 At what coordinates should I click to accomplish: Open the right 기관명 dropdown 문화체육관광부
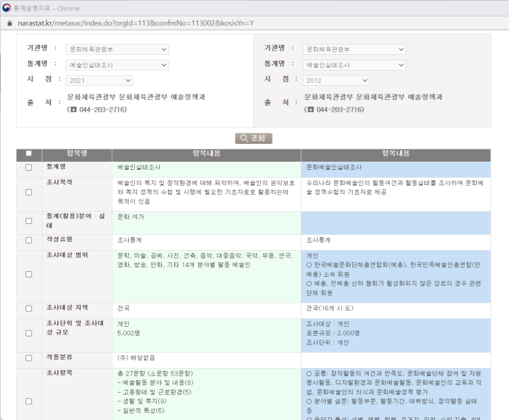pos(354,49)
